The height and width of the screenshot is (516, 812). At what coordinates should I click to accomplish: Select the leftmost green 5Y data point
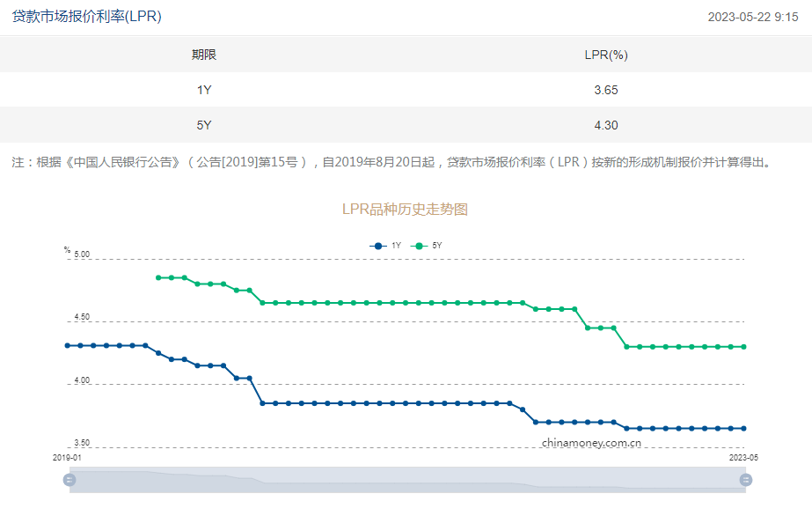point(158,277)
